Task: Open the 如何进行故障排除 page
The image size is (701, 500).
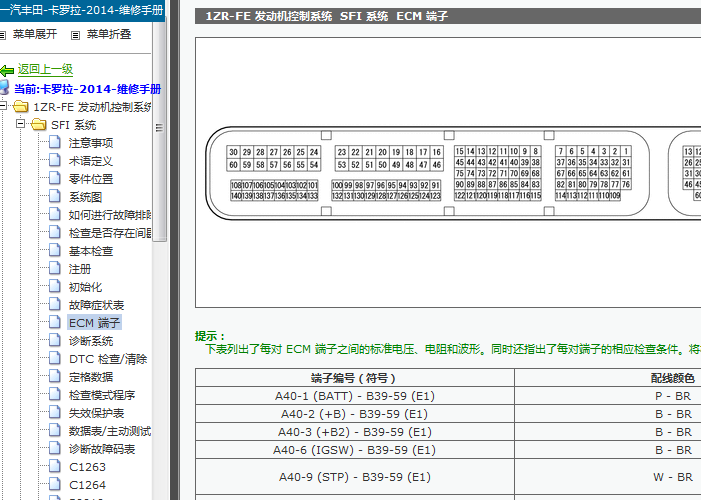Action: [110, 215]
